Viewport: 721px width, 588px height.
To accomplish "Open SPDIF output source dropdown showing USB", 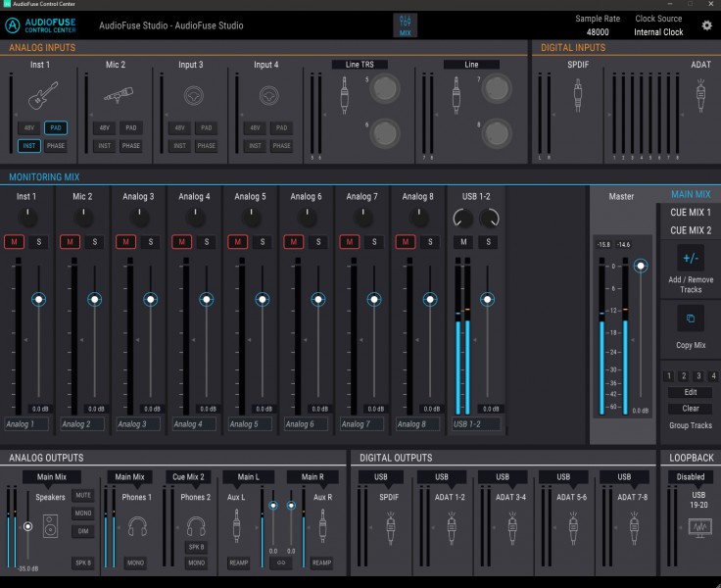I will pos(381,477).
